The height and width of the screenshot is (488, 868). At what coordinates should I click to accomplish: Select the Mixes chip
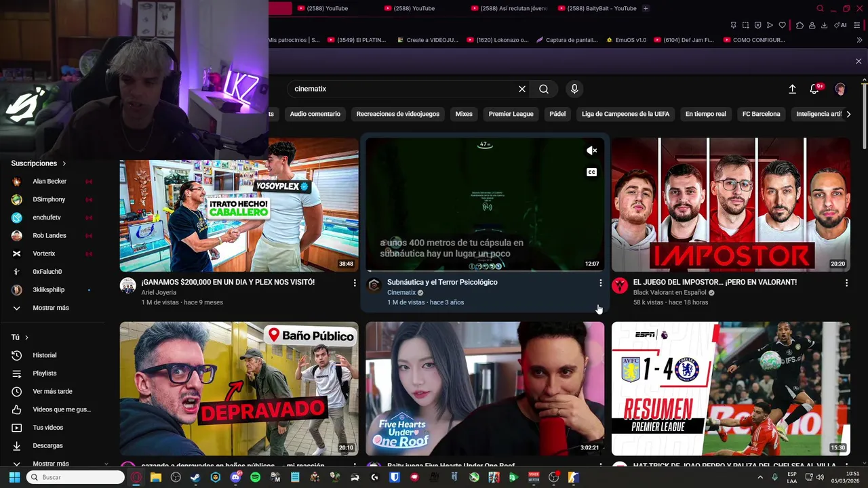464,114
